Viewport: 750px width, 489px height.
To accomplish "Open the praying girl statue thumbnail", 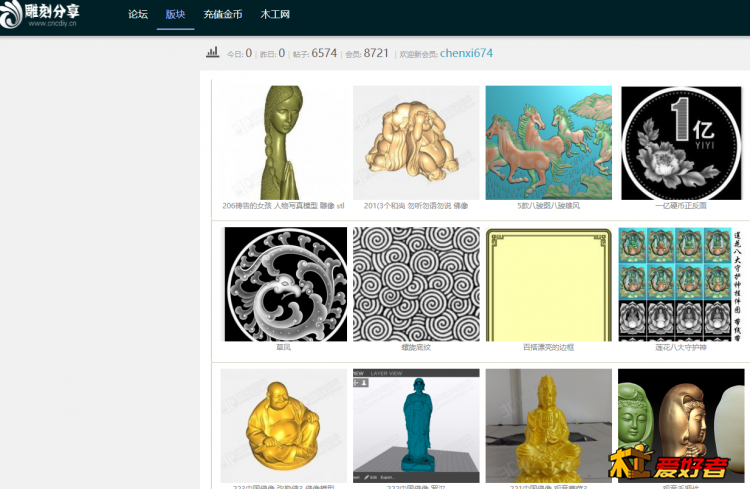I will (284, 143).
